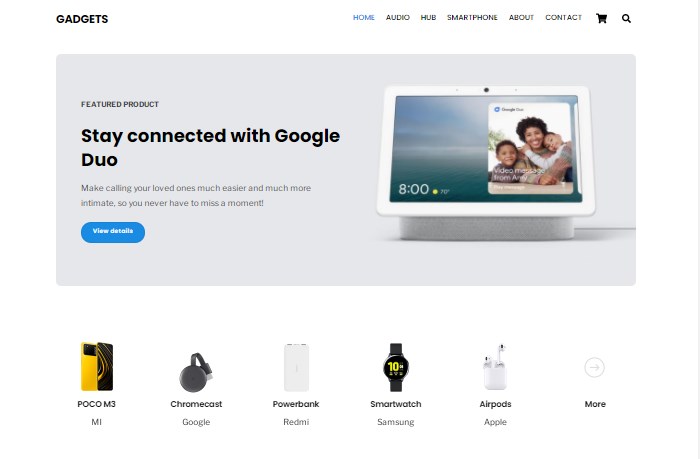Open the SMARTPHONE menu item
This screenshot has height=459, width=700.
tap(472, 17)
